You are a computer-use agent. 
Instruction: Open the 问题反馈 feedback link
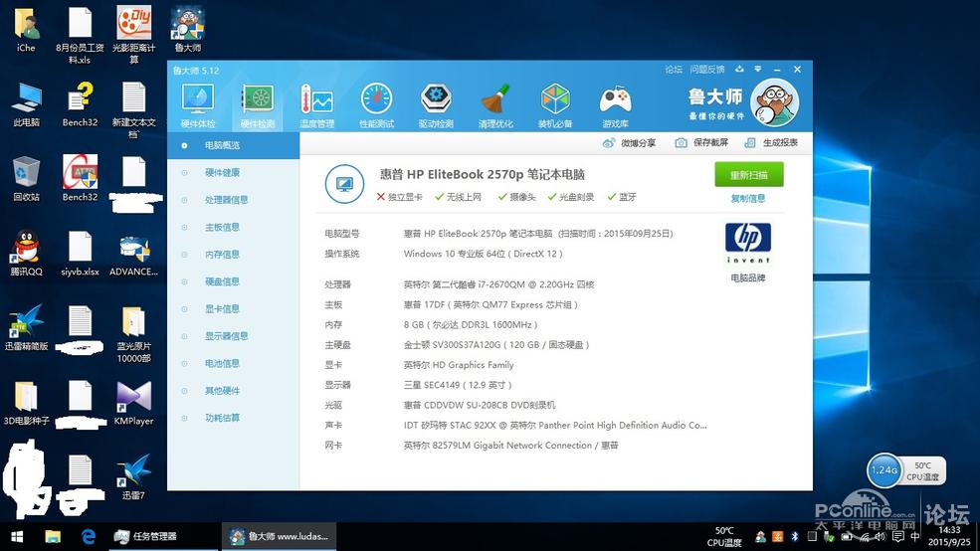click(x=706, y=70)
